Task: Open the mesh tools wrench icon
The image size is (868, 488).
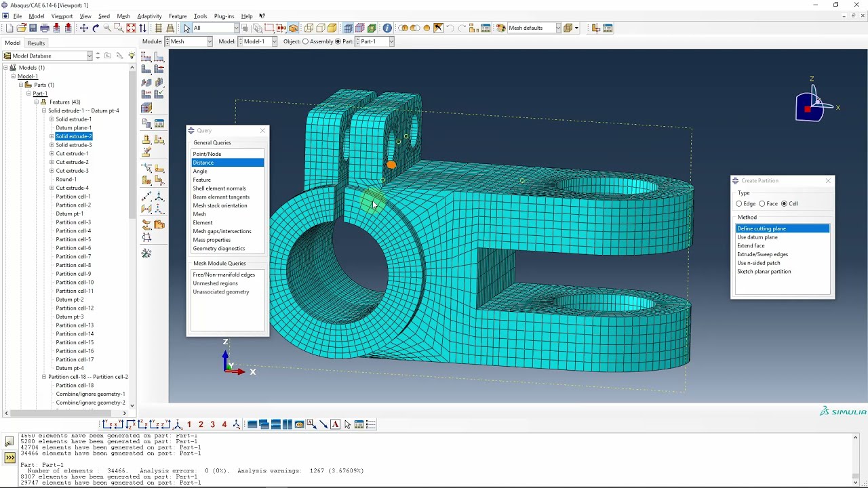Action: [146, 253]
